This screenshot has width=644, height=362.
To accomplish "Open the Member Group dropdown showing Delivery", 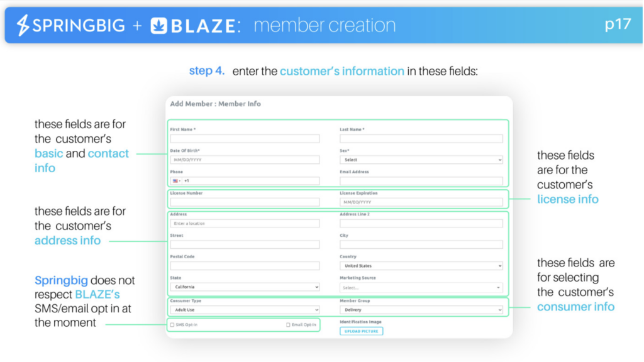I will [421, 310].
